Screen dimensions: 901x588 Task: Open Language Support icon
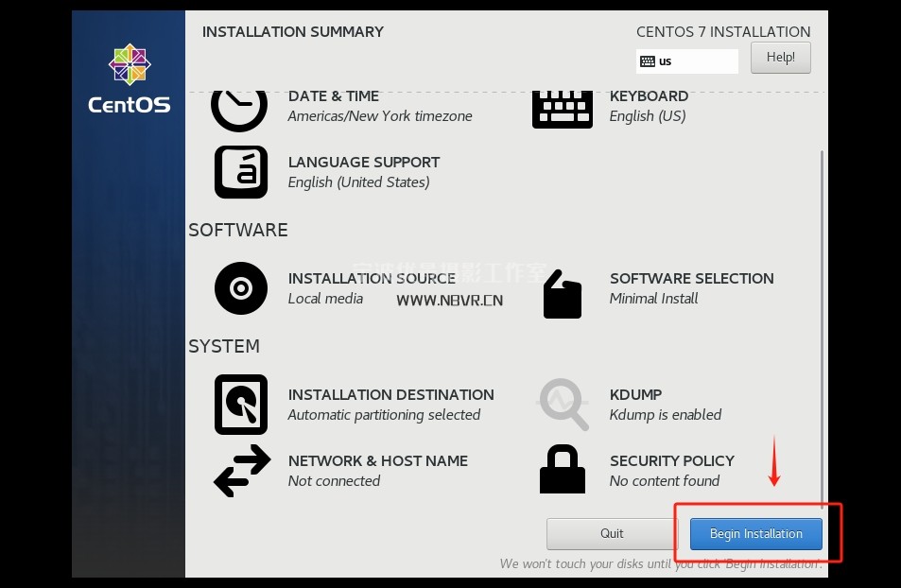coord(241,172)
